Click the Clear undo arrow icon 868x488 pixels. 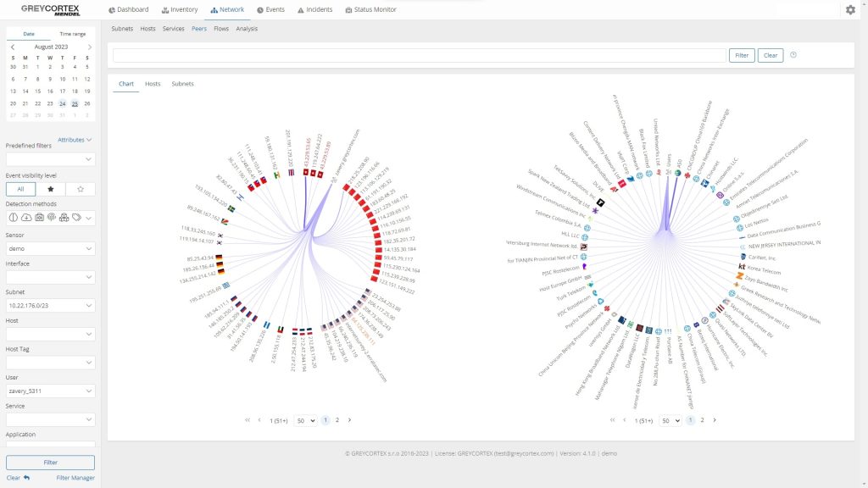point(26,478)
